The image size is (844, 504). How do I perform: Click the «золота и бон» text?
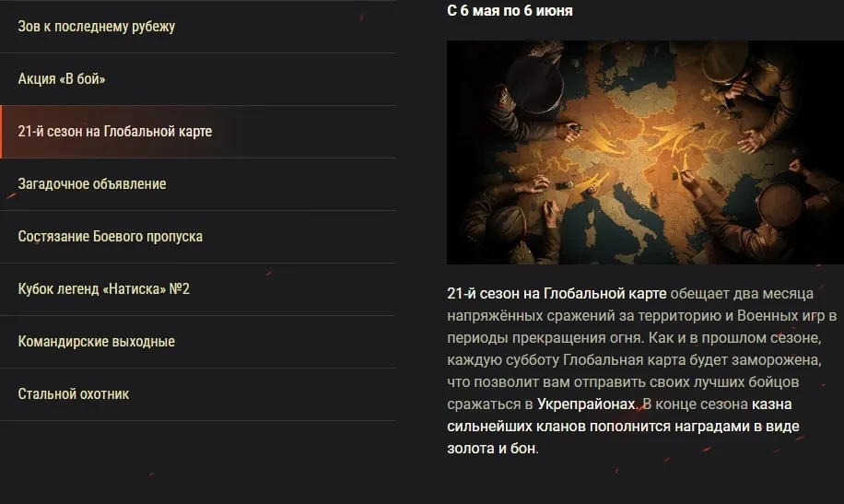tap(491, 449)
